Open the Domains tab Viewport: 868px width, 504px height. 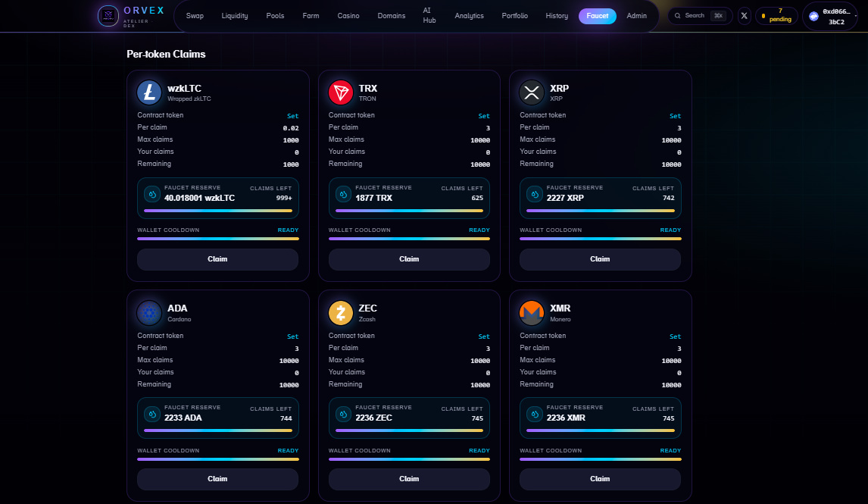[392, 16]
